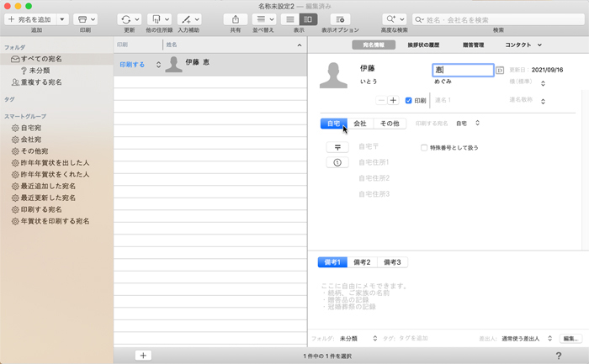Select the 会社 address tab
Viewport: 589px width, 364px height.
tap(359, 124)
